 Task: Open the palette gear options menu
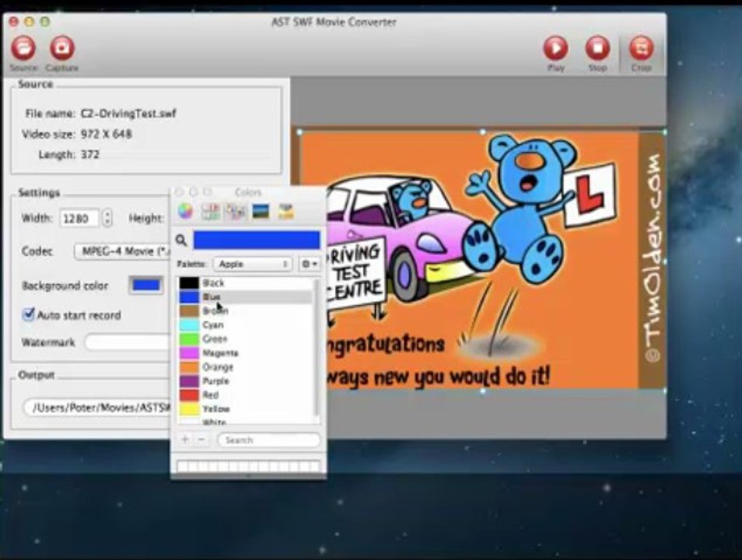[310, 264]
